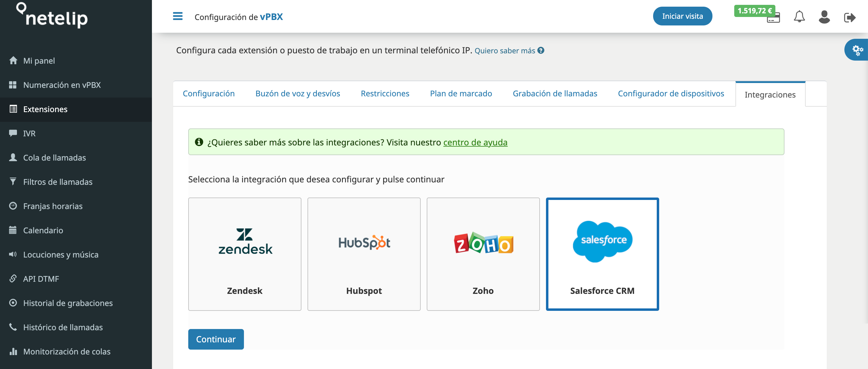Select the Salesforce CRM integration card

pyautogui.click(x=603, y=254)
